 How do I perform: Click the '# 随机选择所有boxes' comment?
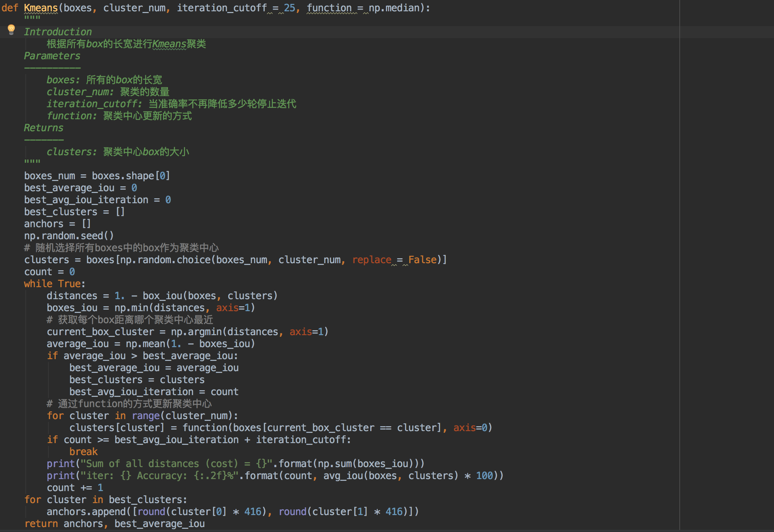pyautogui.click(x=121, y=248)
